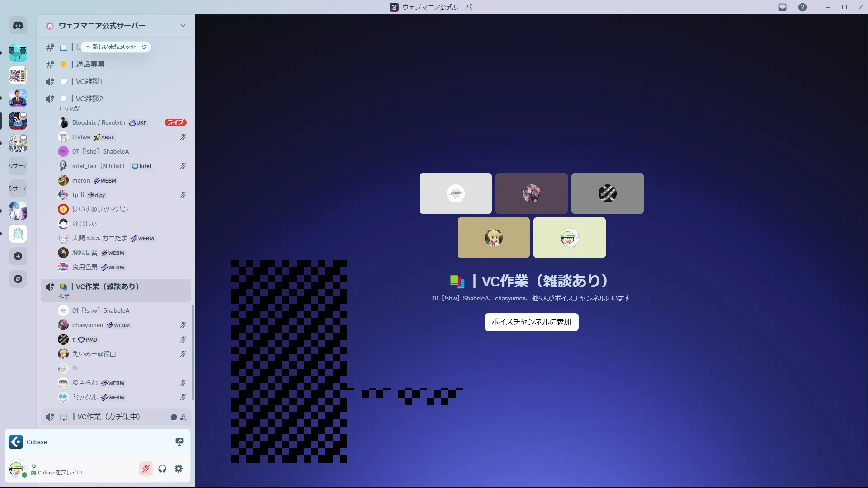This screenshot has height=488, width=868.
Task: Click Bloodnix / Revolyth user with ライブ badge
Action: tap(99, 122)
